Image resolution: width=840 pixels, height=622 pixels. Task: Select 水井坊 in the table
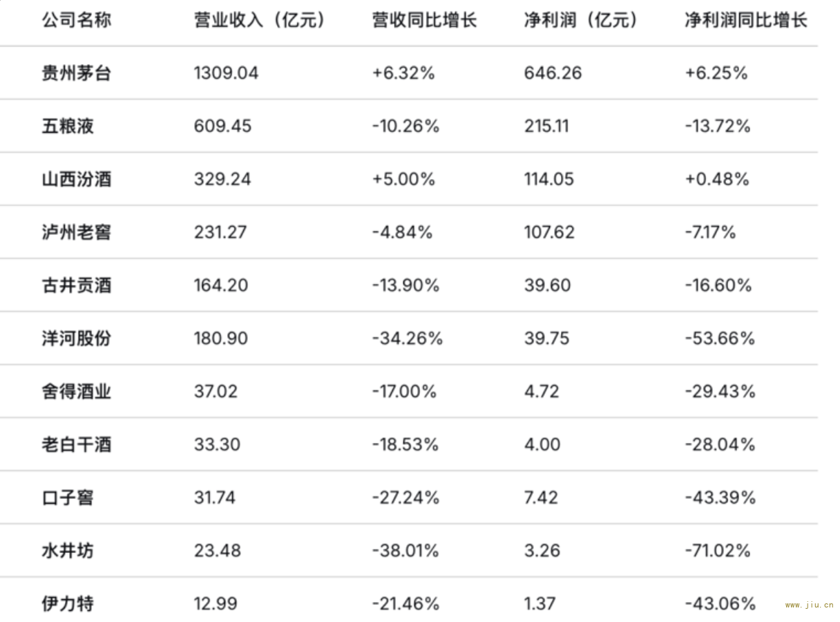[68, 551]
